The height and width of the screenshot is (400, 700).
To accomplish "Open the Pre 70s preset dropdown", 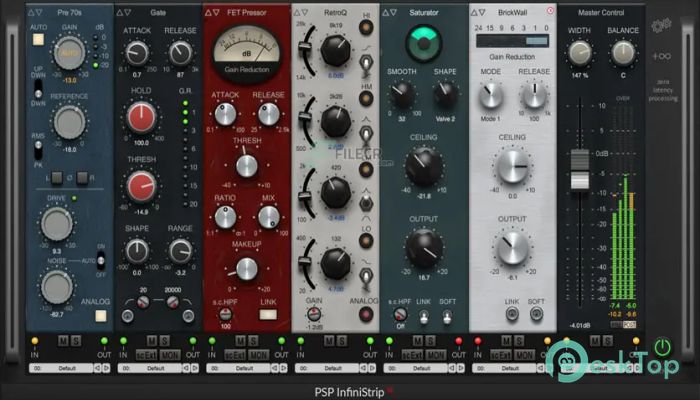I will coord(61,368).
